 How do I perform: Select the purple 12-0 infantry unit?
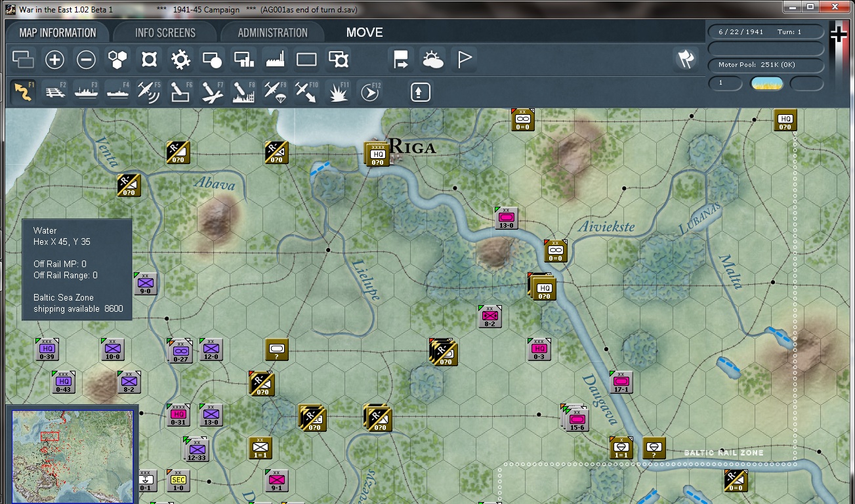tap(211, 349)
